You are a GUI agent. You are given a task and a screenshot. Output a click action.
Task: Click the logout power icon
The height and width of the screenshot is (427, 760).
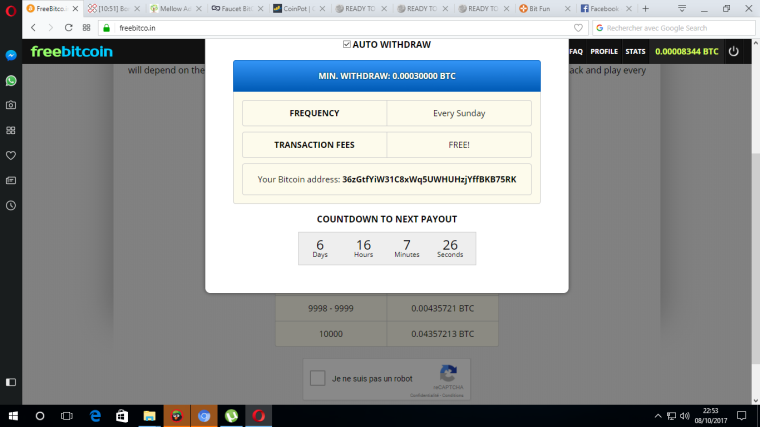click(734, 51)
